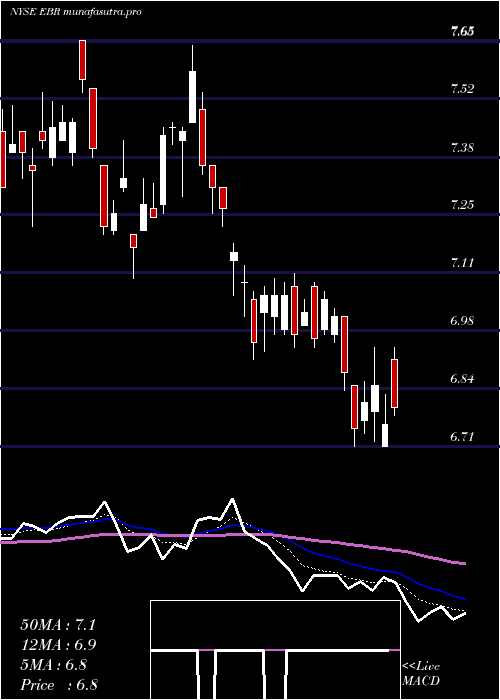Screen dimensions: 500x700
Task: Click the 12MA : 6.9 readout
Action: (x=58, y=645)
